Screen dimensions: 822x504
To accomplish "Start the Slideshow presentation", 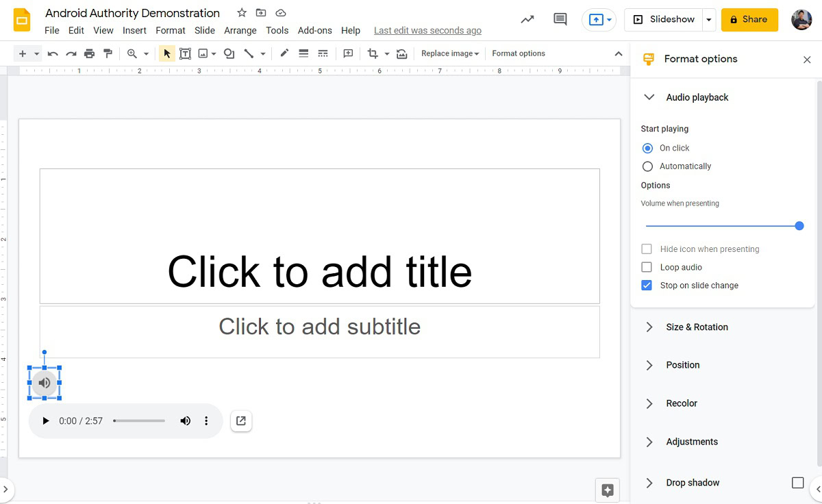I will pyautogui.click(x=663, y=20).
